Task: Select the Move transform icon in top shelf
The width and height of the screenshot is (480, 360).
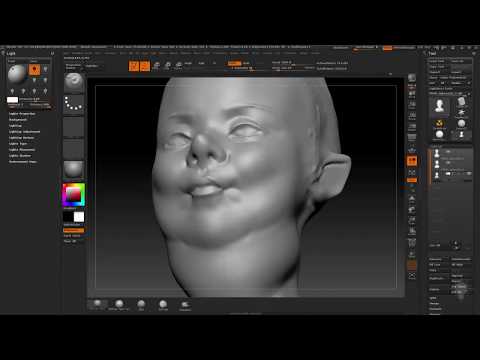Action: point(156,66)
